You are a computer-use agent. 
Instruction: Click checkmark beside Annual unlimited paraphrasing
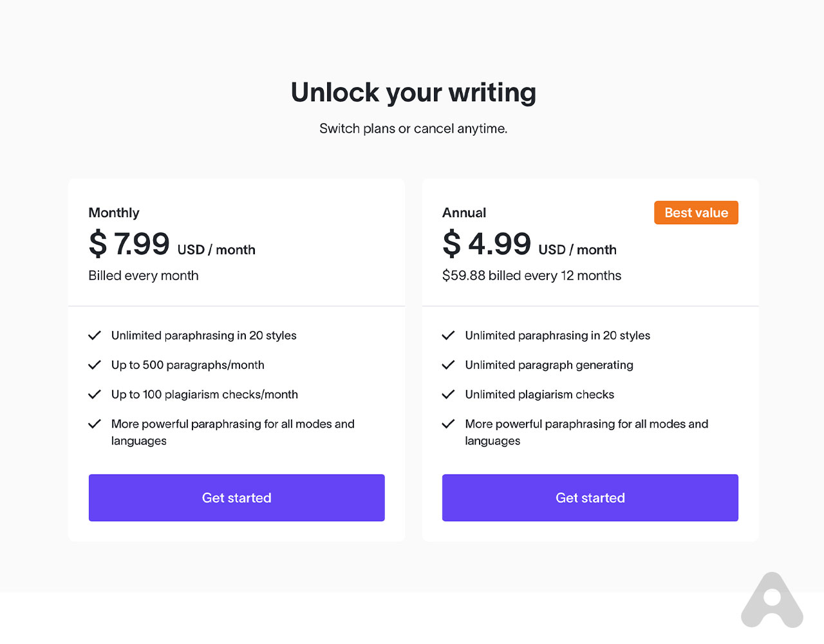point(449,336)
